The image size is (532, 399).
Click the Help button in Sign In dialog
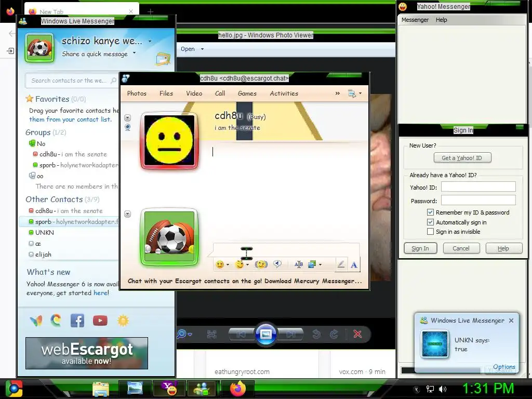(503, 248)
